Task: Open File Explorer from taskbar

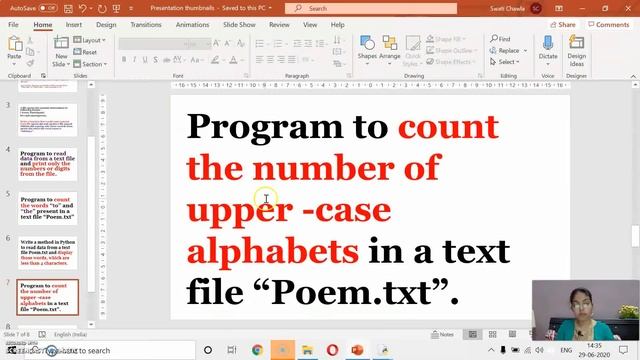Action: pyautogui.click(x=307, y=350)
